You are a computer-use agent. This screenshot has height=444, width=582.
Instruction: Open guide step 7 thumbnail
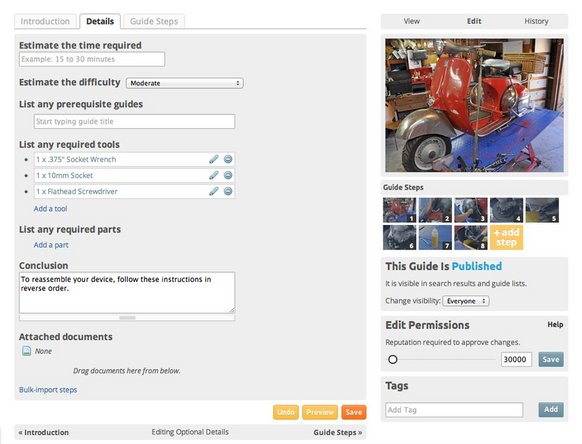click(435, 237)
